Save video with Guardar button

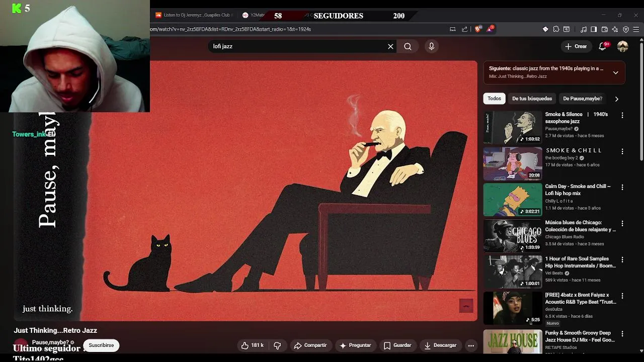397,345
